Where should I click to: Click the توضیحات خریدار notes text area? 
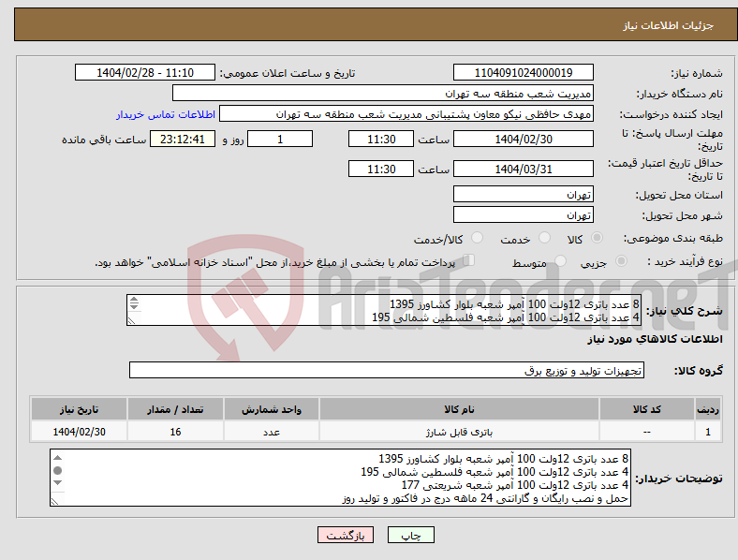pos(340,478)
